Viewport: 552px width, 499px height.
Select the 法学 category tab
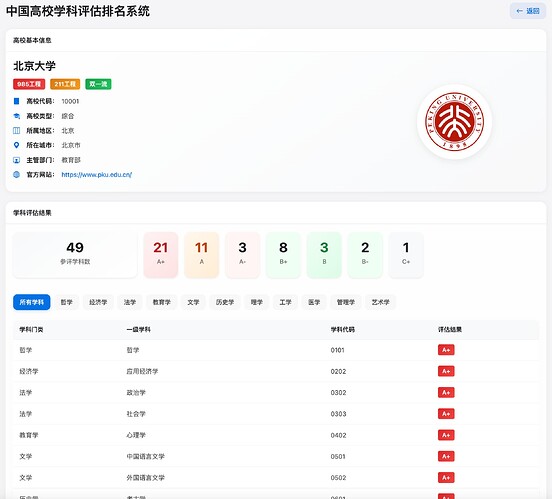[x=130, y=302]
